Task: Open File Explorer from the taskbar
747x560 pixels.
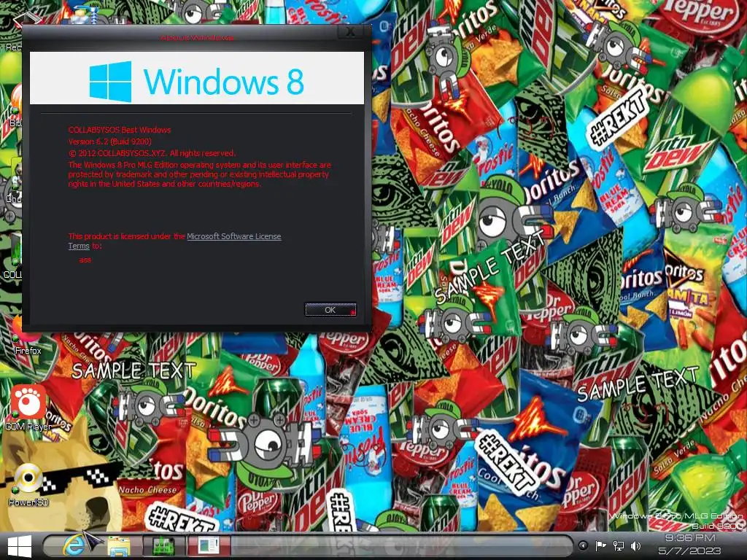Action: click(118, 546)
